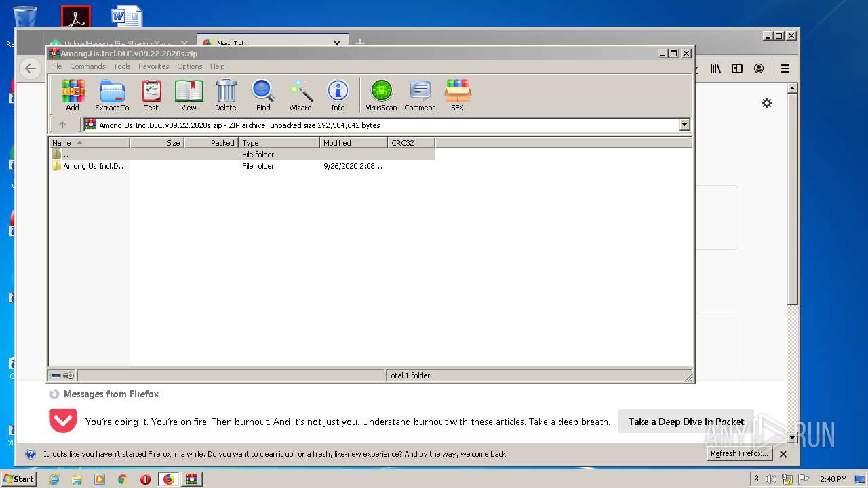Open Windows Explorer from the taskbar
Screen dimensions: 868x488
[77, 479]
